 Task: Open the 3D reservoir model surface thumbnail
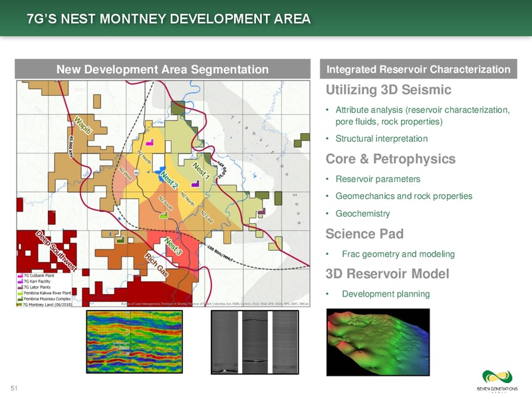(378, 342)
